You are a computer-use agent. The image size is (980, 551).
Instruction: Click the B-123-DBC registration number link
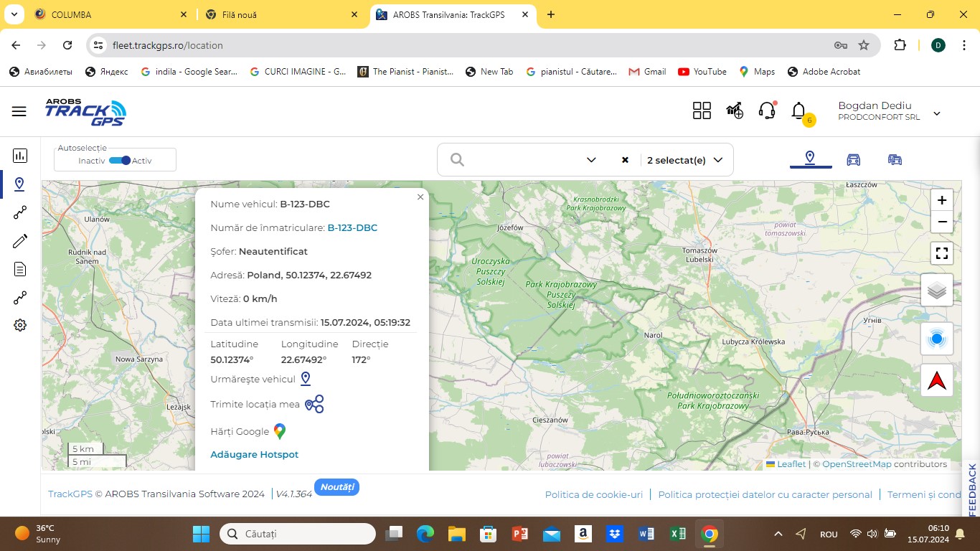[352, 227]
